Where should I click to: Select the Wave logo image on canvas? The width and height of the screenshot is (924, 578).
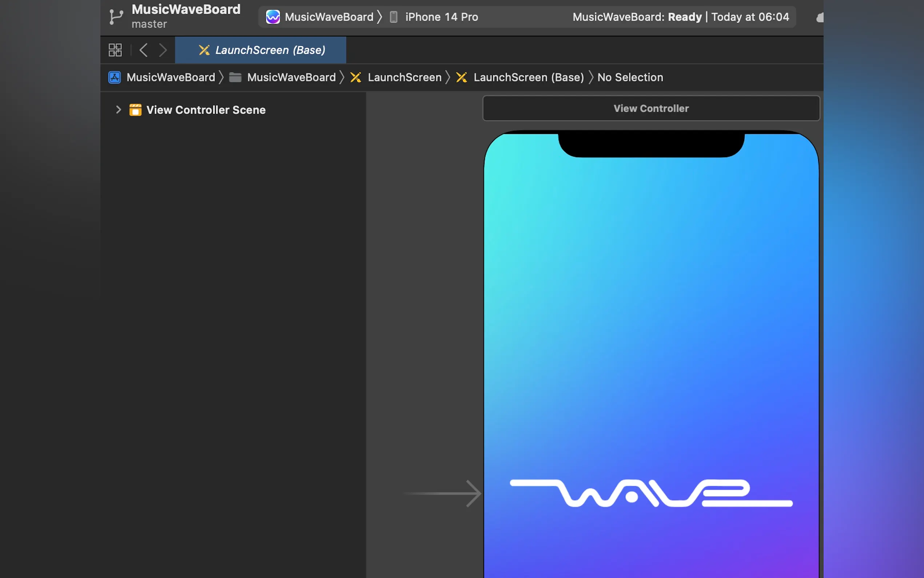tap(651, 493)
